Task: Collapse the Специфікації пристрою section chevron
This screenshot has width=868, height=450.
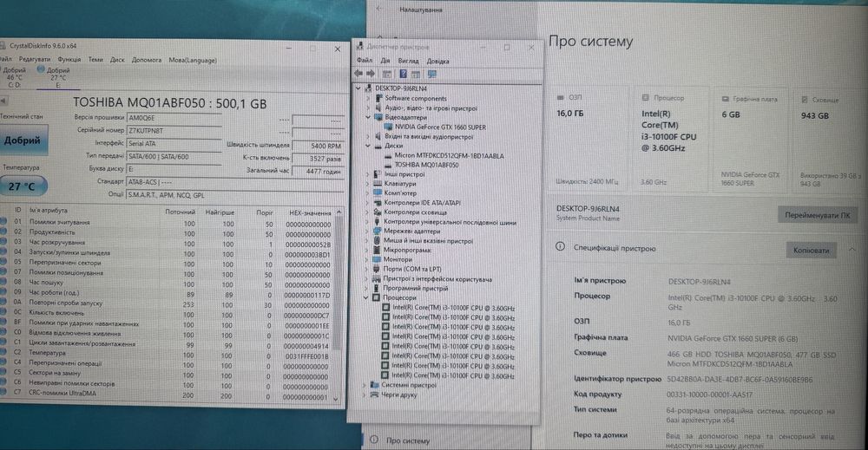Action: pyautogui.click(x=852, y=250)
